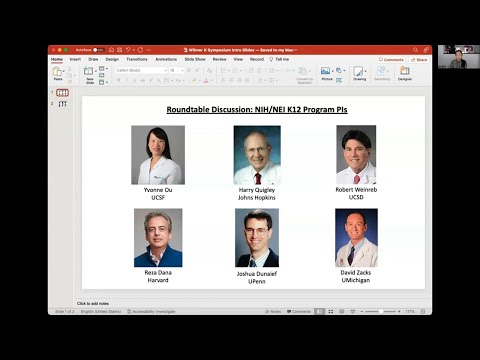Toggle the Notes pane in status bar
The width and height of the screenshot is (480, 360).
click(273, 311)
